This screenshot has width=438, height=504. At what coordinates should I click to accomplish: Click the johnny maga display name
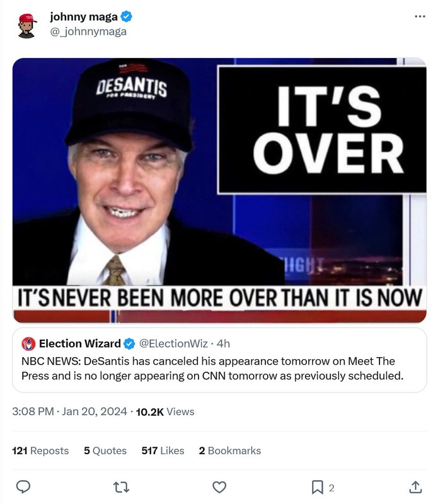[x=84, y=16]
